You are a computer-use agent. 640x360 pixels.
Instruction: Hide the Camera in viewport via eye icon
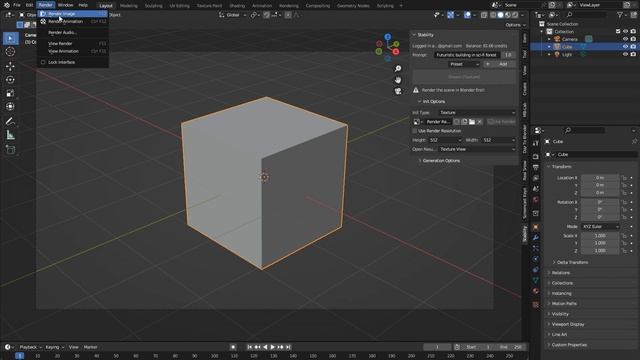click(625, 39)
